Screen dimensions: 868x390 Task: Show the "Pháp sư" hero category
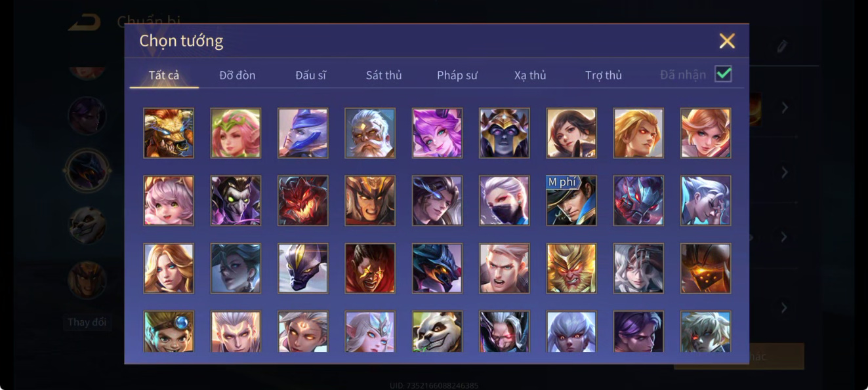pos(457,75)
